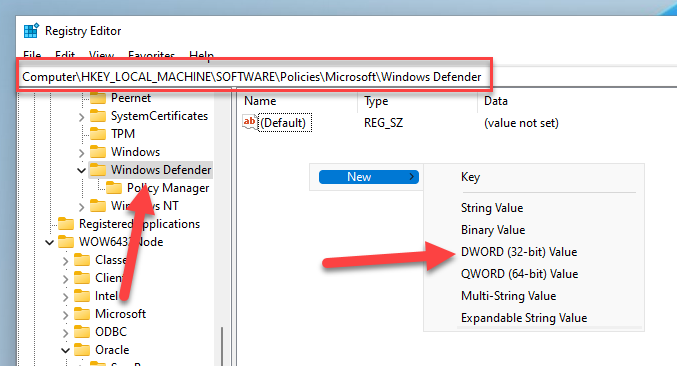The height and width of the screenshot is (366, 677).
Task: Select the RegisteredApplications folder icon
Action: tap(66, 224)
